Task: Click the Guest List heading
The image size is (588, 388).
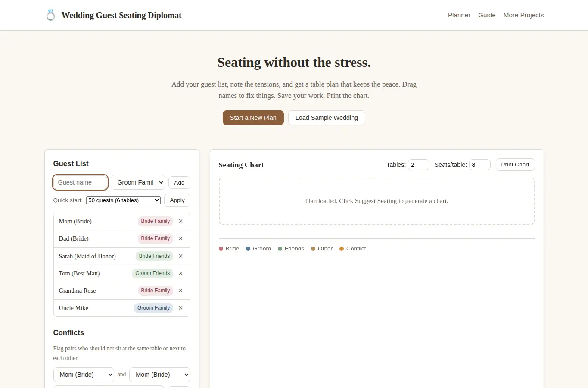Action: click(71, 164)
